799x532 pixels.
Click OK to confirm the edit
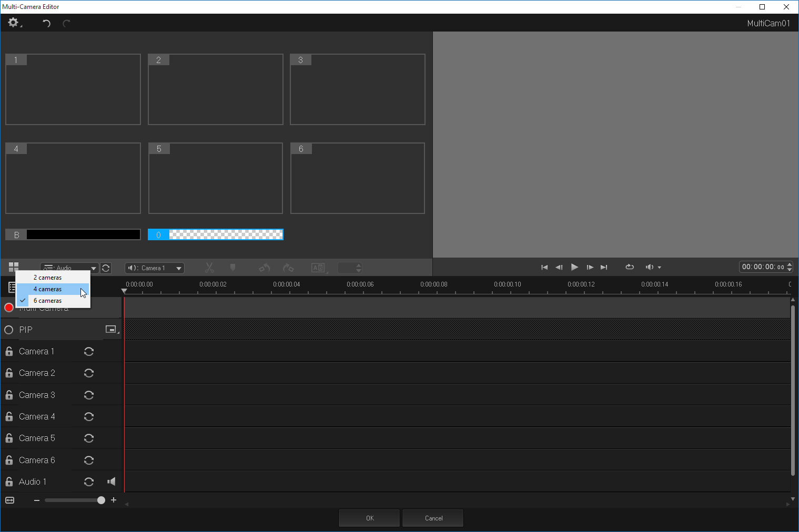coord(369,518)
